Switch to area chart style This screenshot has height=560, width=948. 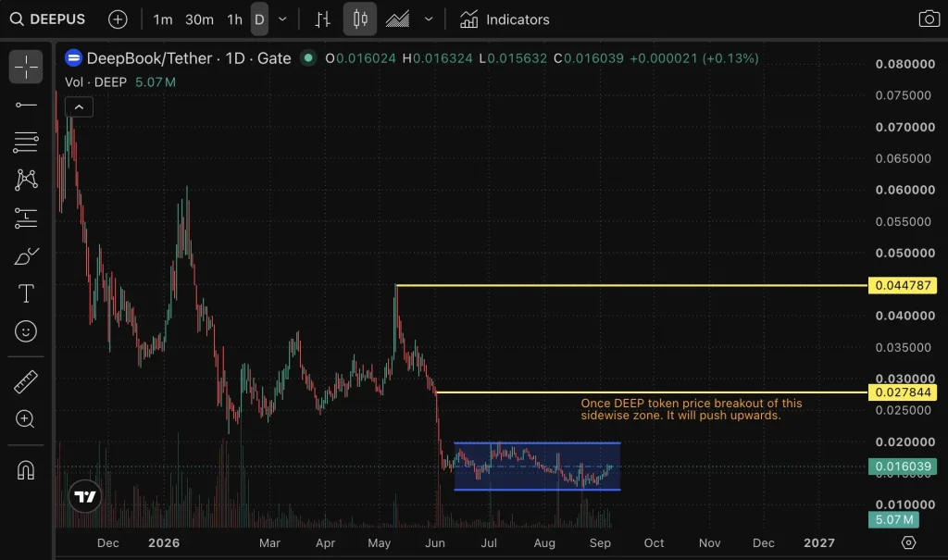pos(397,19)
